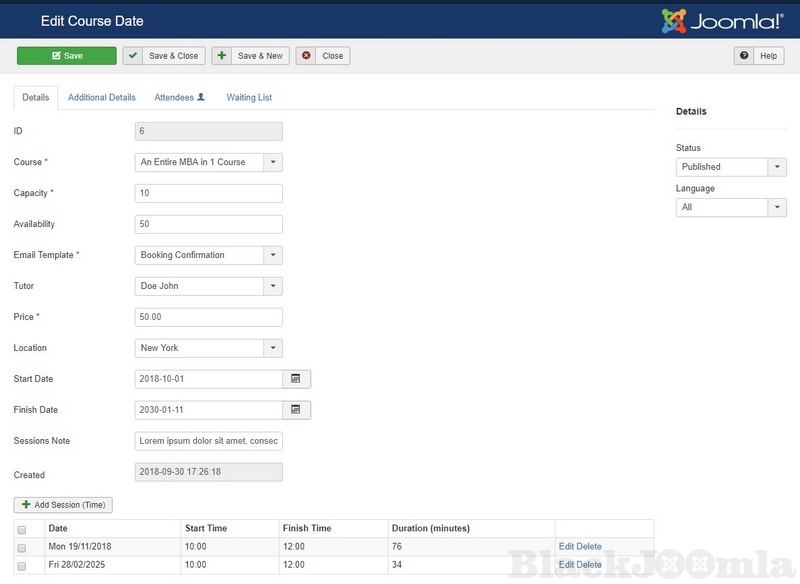Image resolution: width=800 pixels, height=584 pixels.
Task: Open the Start Date calendar picker
Action: (296, 379)
